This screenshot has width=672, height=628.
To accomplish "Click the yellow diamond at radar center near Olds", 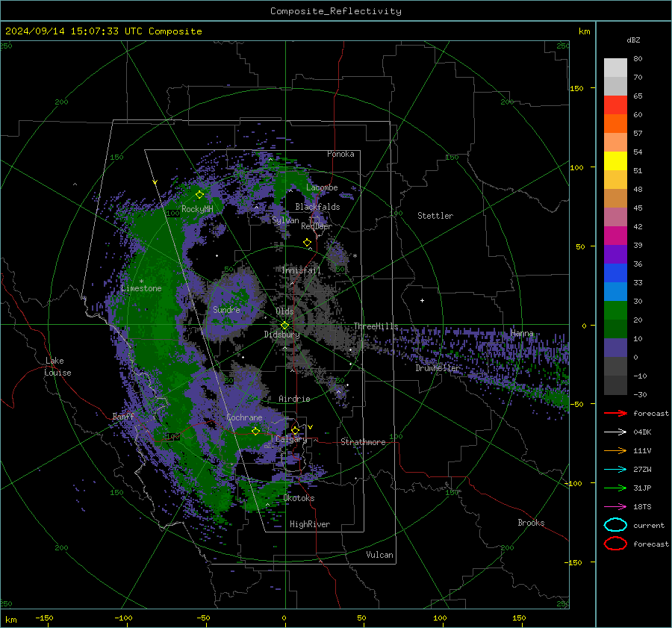I will point(284,326).
